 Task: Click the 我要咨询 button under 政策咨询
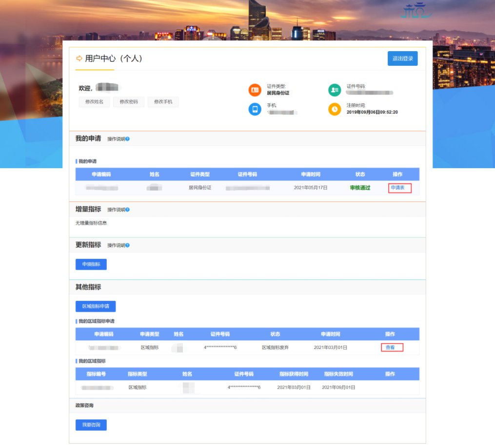point(91,425)
